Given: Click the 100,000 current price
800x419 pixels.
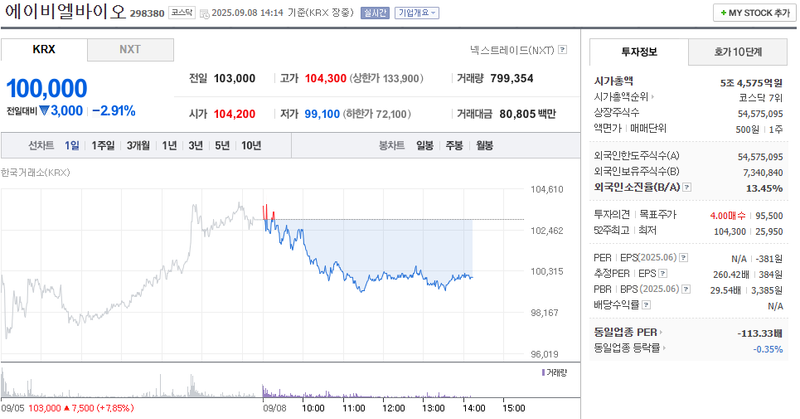Looking at the screenshot, I should tap(47, 88).
